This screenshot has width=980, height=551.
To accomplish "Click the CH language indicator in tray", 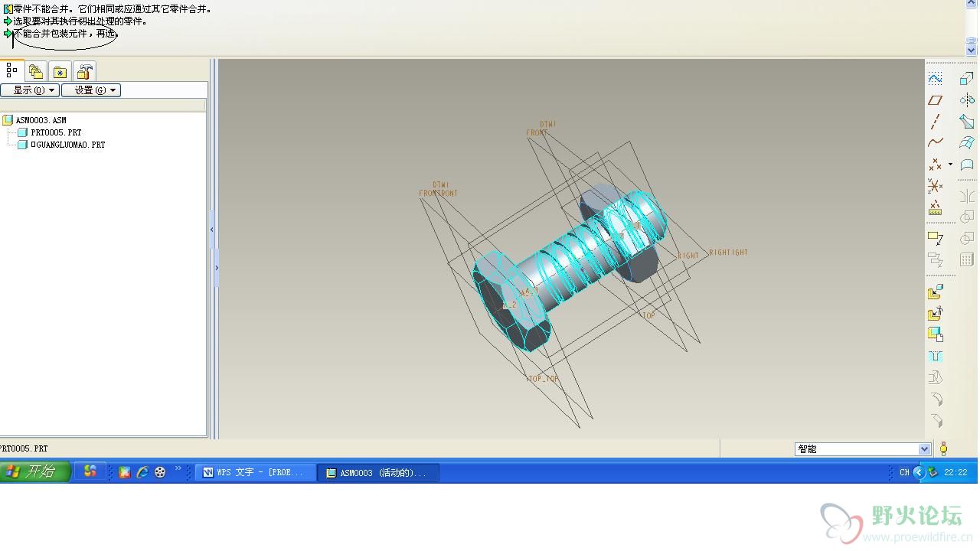I will coord(904,473).
